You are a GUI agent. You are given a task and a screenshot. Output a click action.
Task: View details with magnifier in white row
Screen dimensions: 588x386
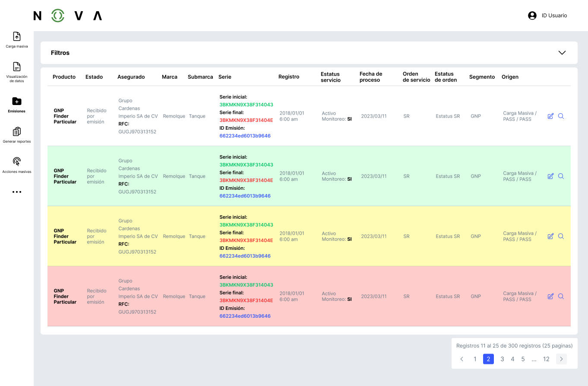pyautogui.click(x=561, y=116)
